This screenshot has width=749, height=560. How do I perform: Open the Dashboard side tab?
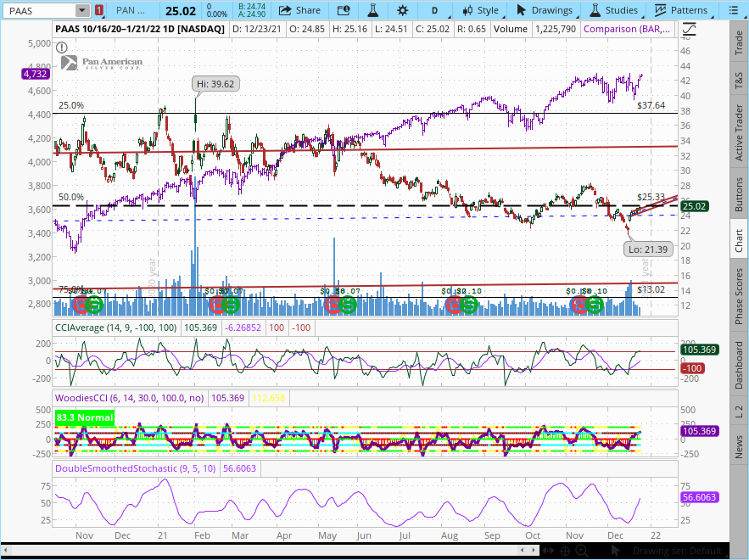pos(739,365)
